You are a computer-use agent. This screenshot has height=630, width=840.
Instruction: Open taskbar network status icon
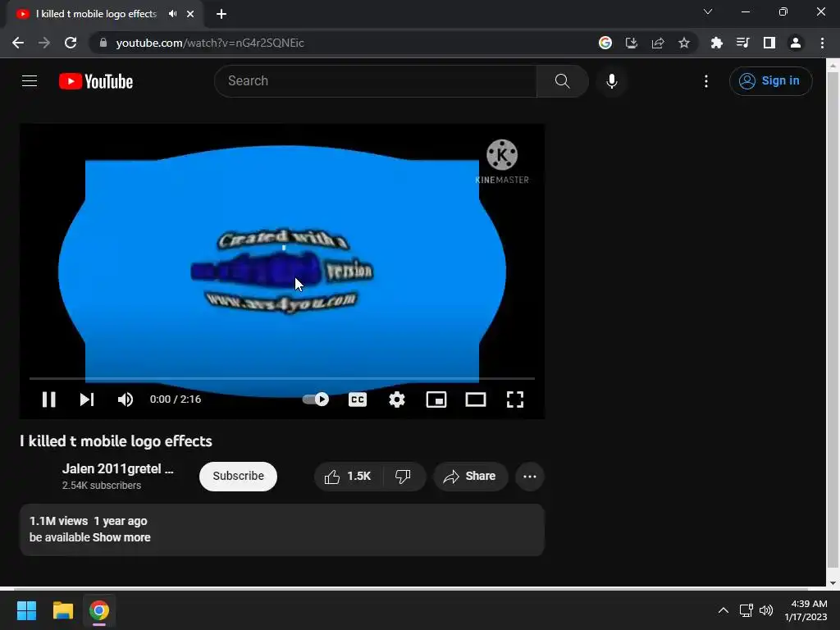point(746,610)
